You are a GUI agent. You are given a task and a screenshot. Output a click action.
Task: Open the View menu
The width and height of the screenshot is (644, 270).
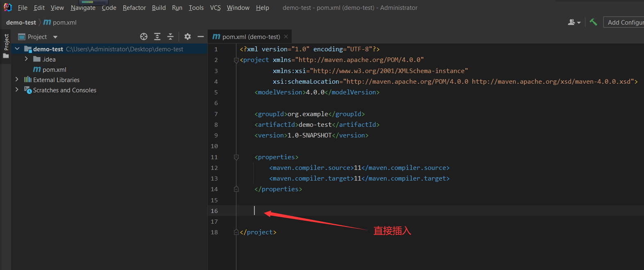coord(57,8)
